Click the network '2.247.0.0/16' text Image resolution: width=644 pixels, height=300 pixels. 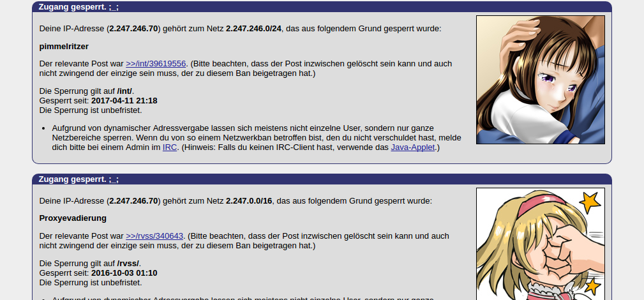pyautogui.click(x=249, y=201)
